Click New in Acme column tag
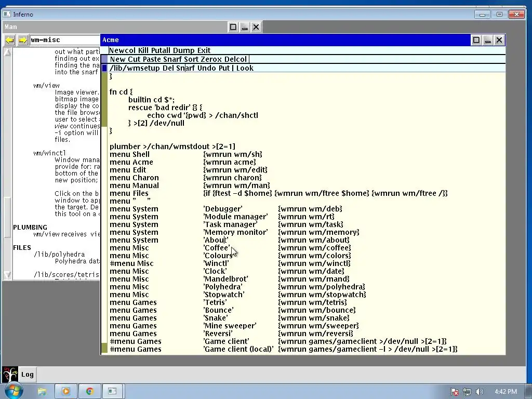Viewport: 532px width, 399px height. pyautogui.click(x=118, y=59)
